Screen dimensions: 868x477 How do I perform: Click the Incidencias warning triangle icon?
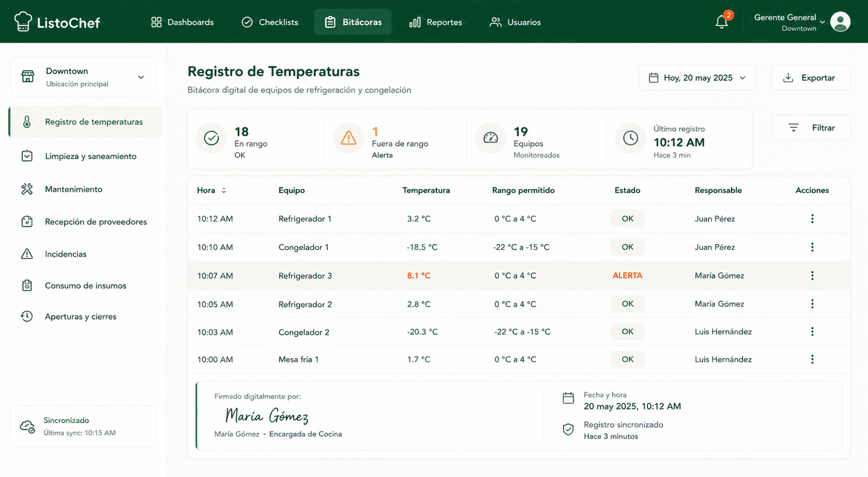point(27,254)
